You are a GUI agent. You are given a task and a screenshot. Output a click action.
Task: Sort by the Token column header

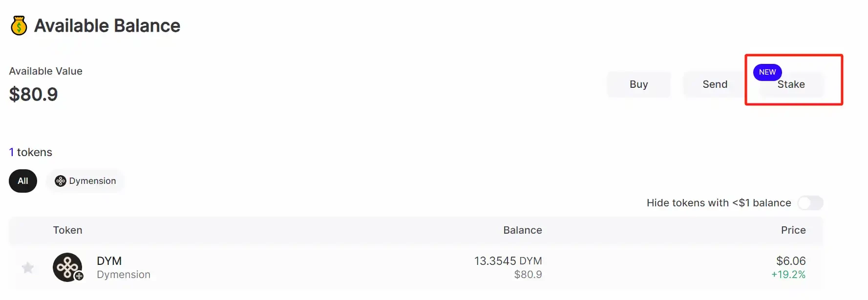tap(67, 230)
